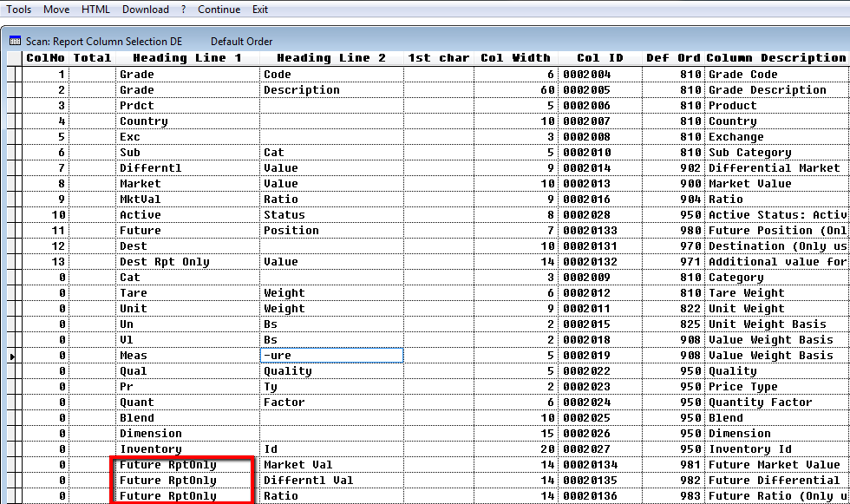Click the 1st char column header
This screenshot has height=504, width=850.
point(439,58)
